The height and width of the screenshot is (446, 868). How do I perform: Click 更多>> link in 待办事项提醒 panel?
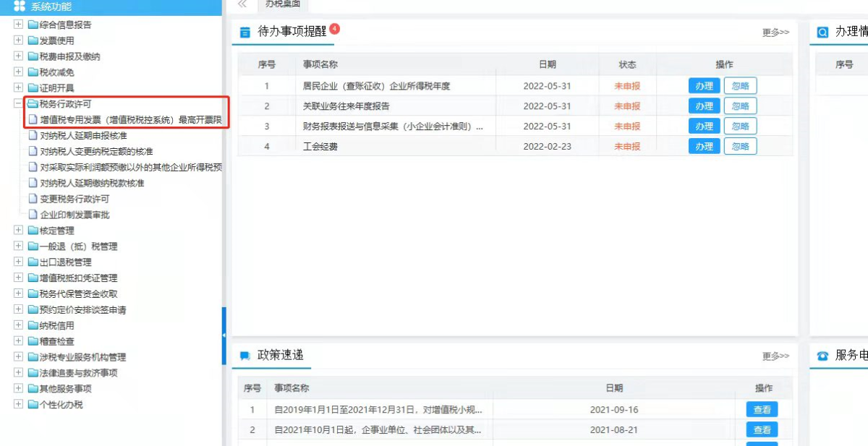[775, 33]
